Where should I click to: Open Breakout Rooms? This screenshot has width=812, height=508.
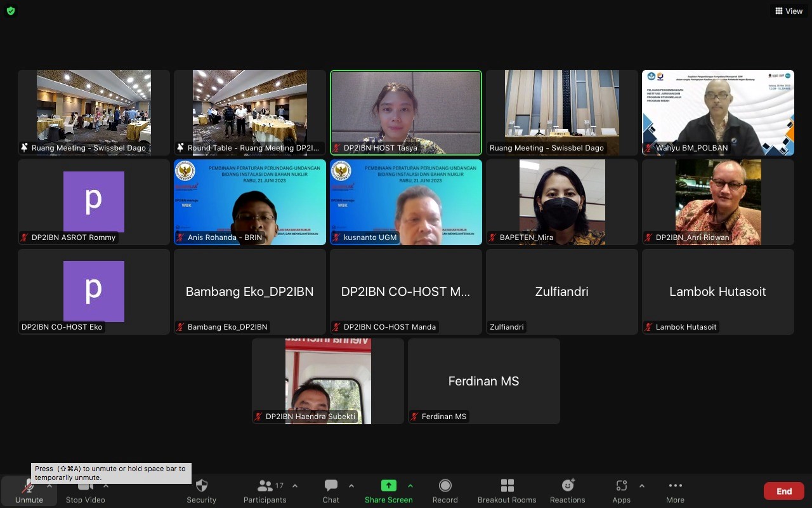507,486
